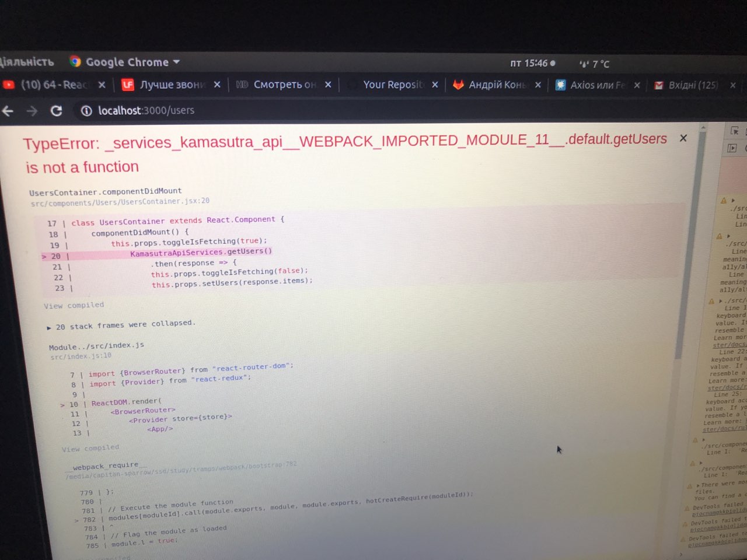Open the clock showing пт 15:46
The height and width of the screenshot is (560, 747).
click(x=529, y=63)
